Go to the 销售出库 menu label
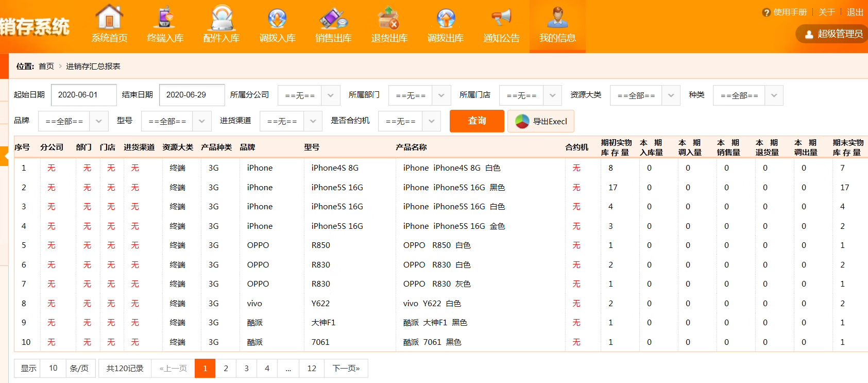The height and width of the screenshot is (383, 868). click(x=333, y=38)
